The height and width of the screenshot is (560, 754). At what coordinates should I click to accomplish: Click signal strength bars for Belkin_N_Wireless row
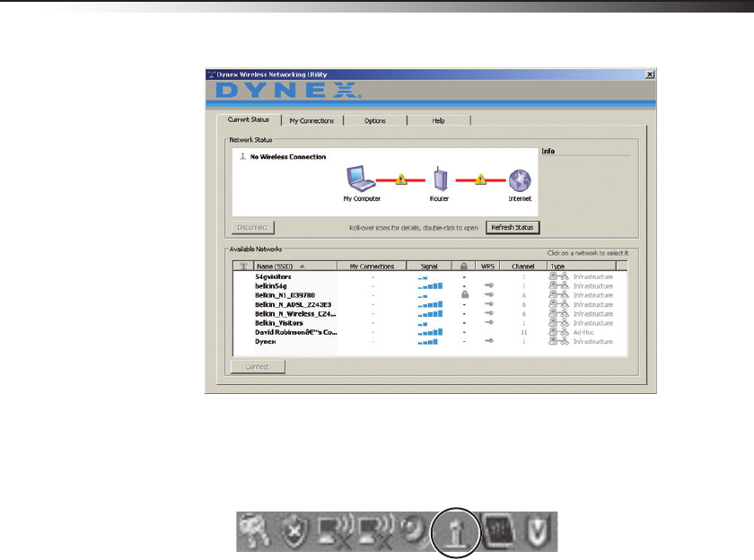tap(430, 314)
